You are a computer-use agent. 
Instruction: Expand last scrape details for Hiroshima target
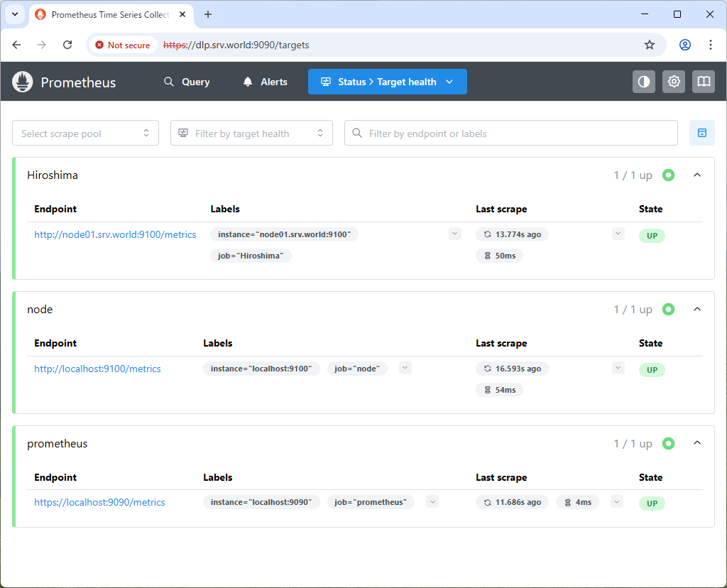tap(618, 234)
